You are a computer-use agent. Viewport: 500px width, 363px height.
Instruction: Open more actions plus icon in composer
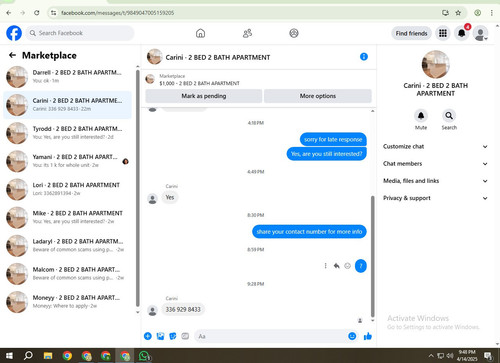147,336
